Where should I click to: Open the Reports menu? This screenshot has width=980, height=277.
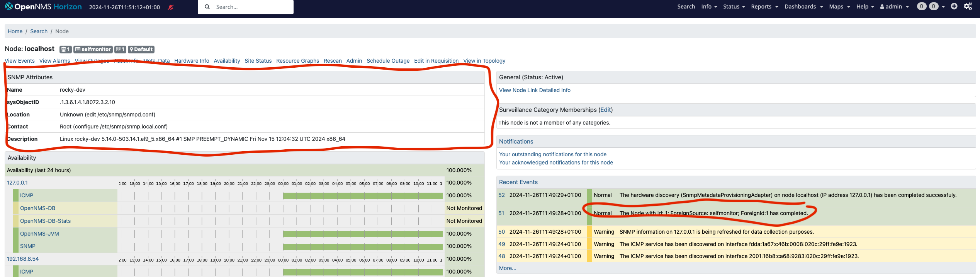coord(764,7)
